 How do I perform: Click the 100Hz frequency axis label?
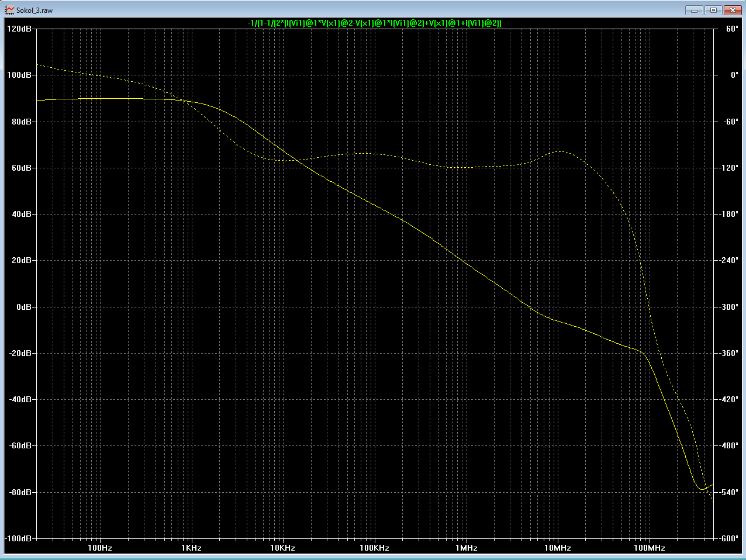tap(100, 548)
